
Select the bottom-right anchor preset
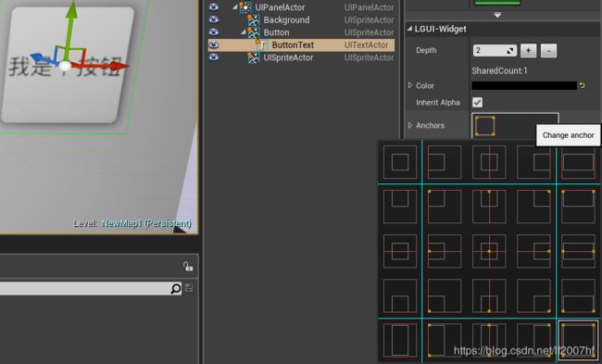tap(533, 295)
